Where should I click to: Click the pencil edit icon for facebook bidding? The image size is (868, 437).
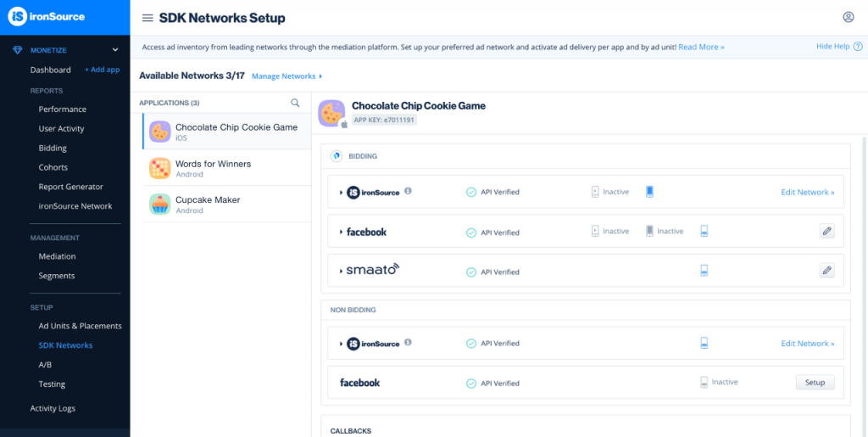point(826,231)
